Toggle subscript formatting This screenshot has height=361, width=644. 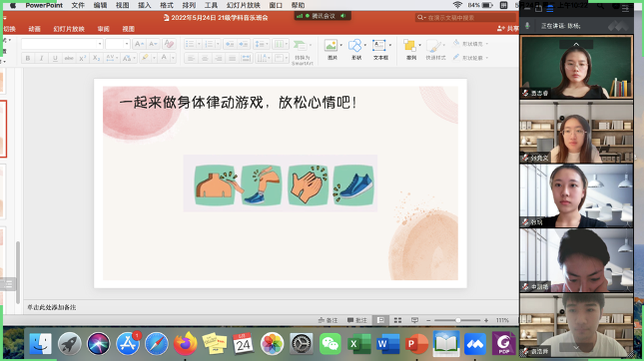(96, 58)
